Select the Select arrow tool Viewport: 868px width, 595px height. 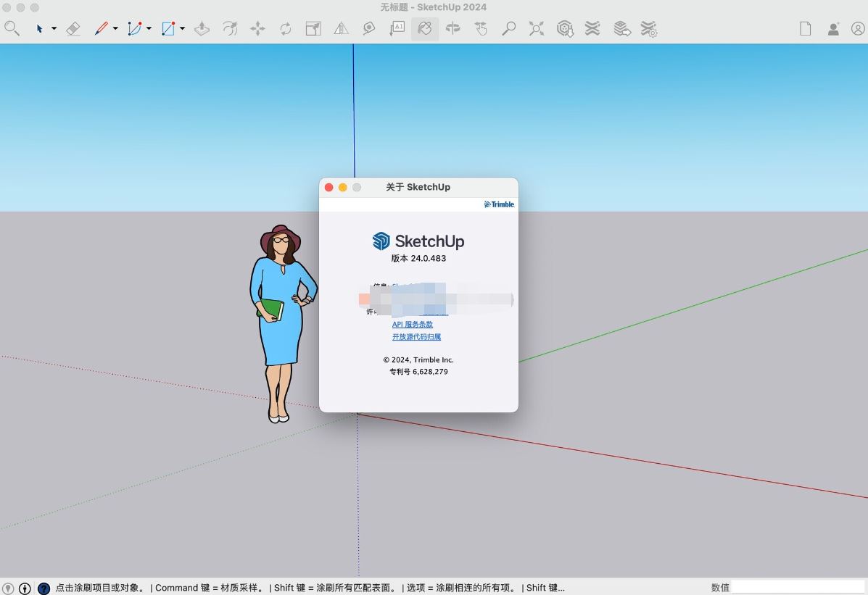pos(39,28)
